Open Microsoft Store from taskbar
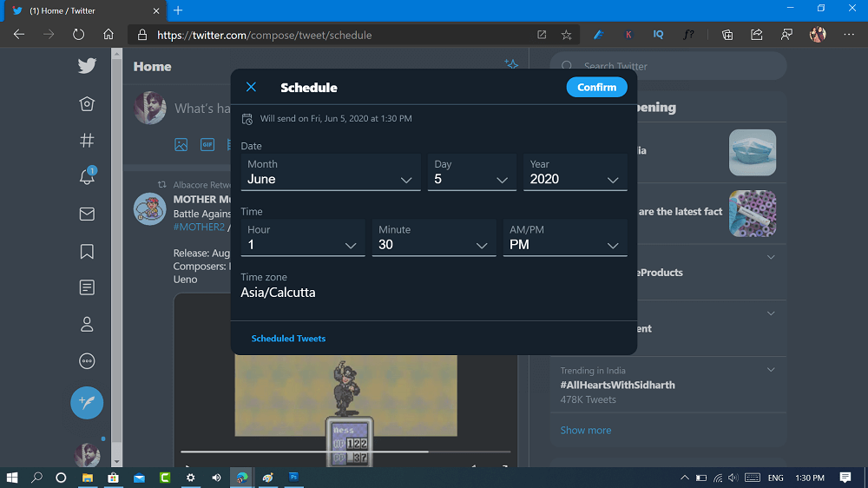 (113, 478)
